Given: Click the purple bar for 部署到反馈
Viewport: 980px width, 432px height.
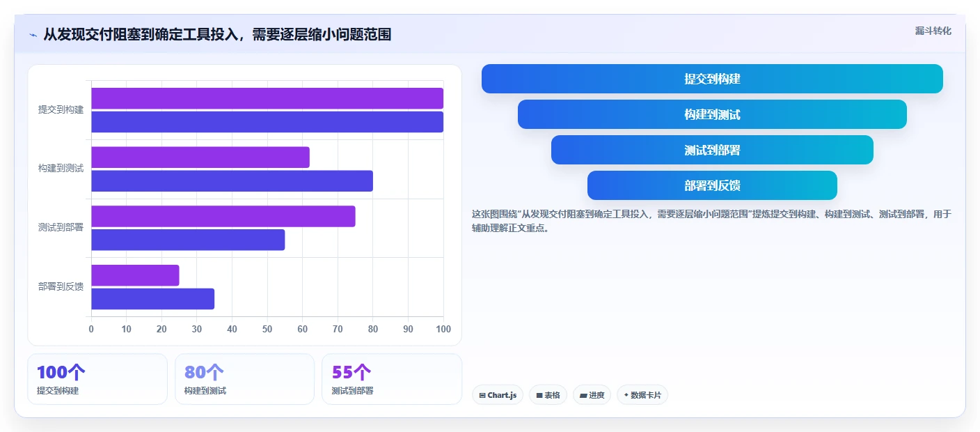Looking at the screenshot, I should tap(135, 275).
